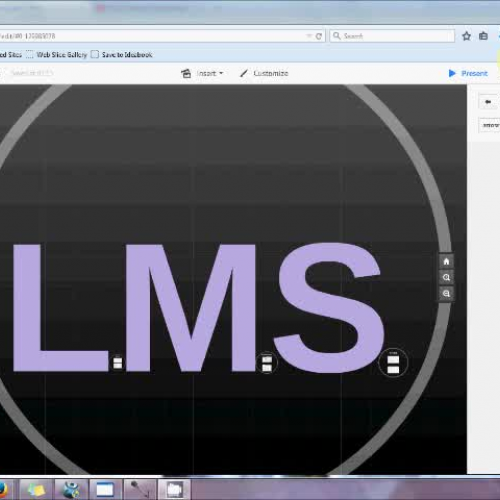This screenshot has width=500, height=500.
Task: Open the address bar history dropdown arrow
Action: pos(309,36)
